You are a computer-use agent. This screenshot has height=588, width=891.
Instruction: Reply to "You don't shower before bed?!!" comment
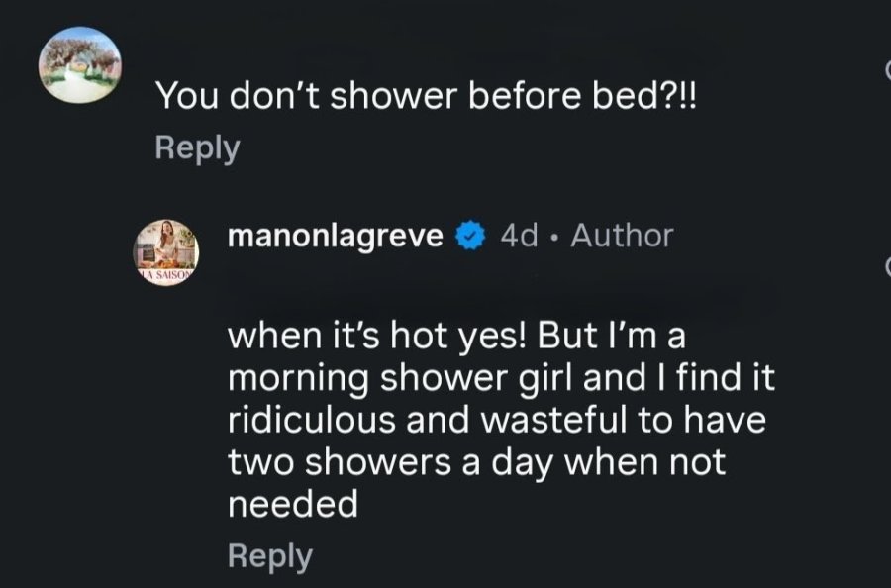[x=197, y=148]
